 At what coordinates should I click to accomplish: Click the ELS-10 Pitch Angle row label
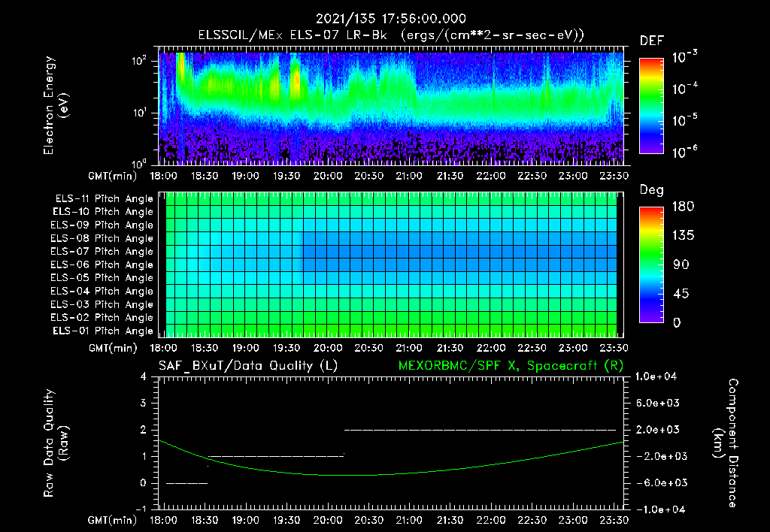click(x=103, y=212)
